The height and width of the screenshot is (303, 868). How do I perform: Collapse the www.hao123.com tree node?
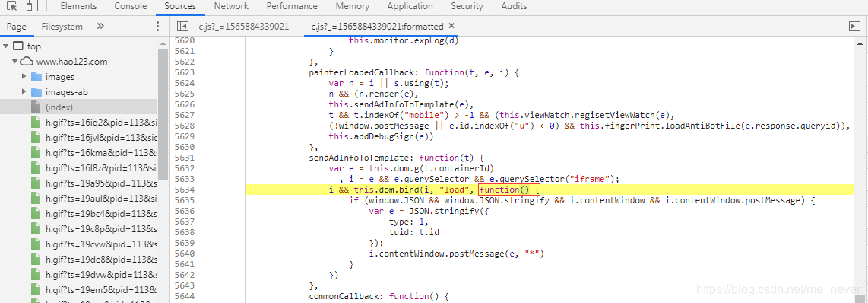point(14,62)
